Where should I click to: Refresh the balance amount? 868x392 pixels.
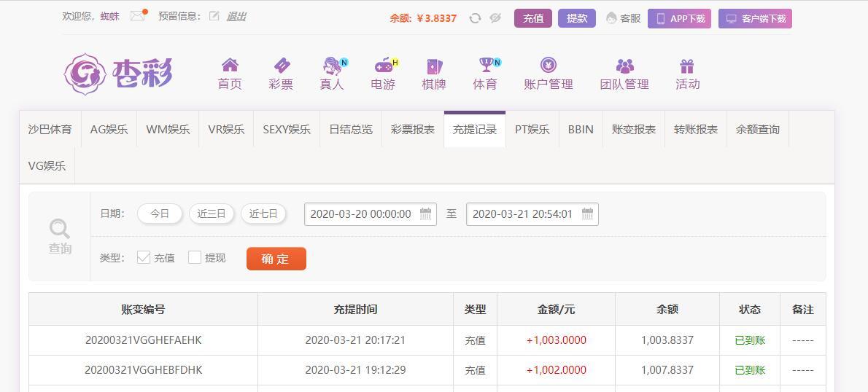(475, 18)
